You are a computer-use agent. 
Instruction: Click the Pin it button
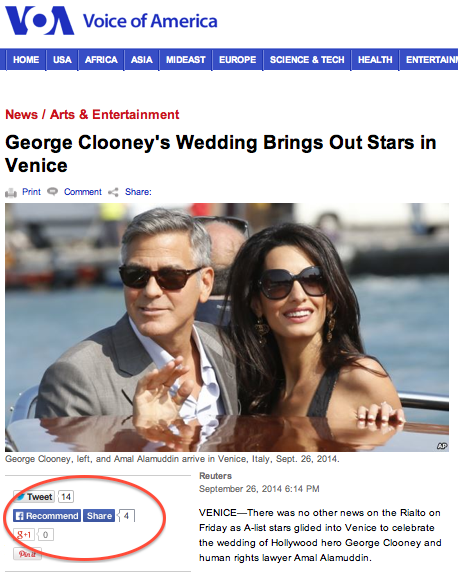coord(27,554)
